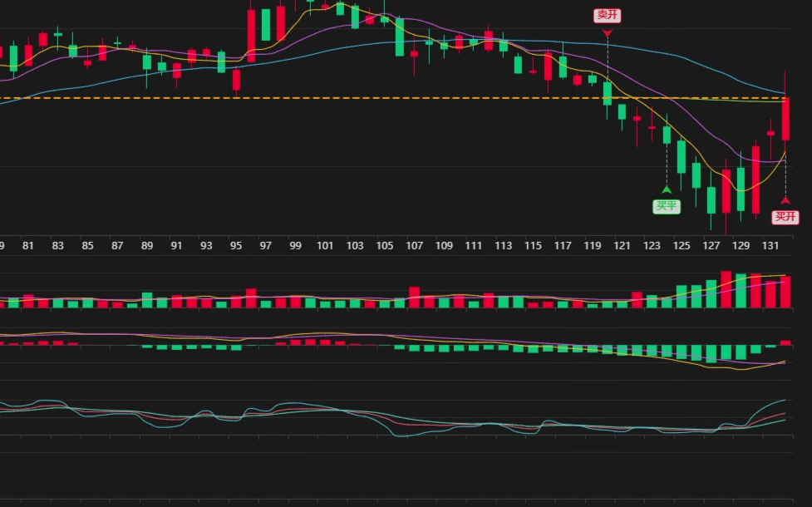
Task: Select the green candle directly above 买平 arrow
Action: pos(667,135)
